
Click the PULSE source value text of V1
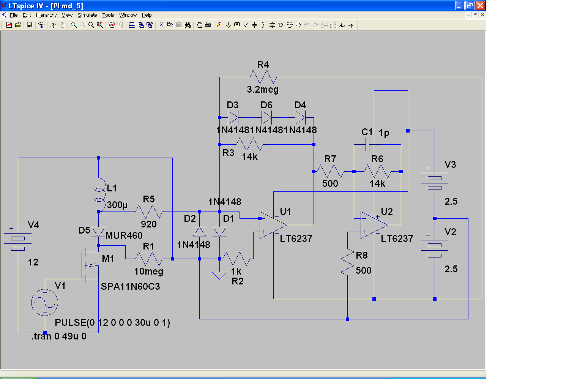112,322
